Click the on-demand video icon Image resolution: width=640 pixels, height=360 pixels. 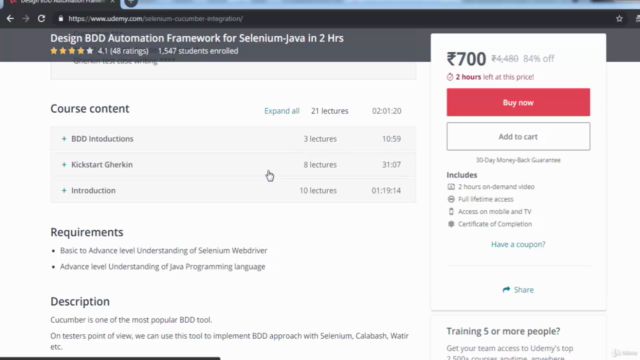(451, 187)
